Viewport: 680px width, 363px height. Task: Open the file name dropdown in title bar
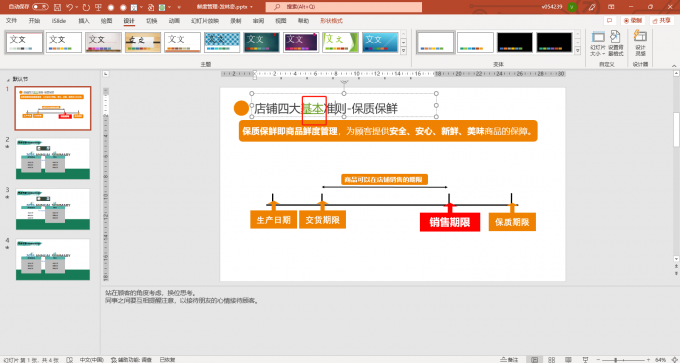253,7
